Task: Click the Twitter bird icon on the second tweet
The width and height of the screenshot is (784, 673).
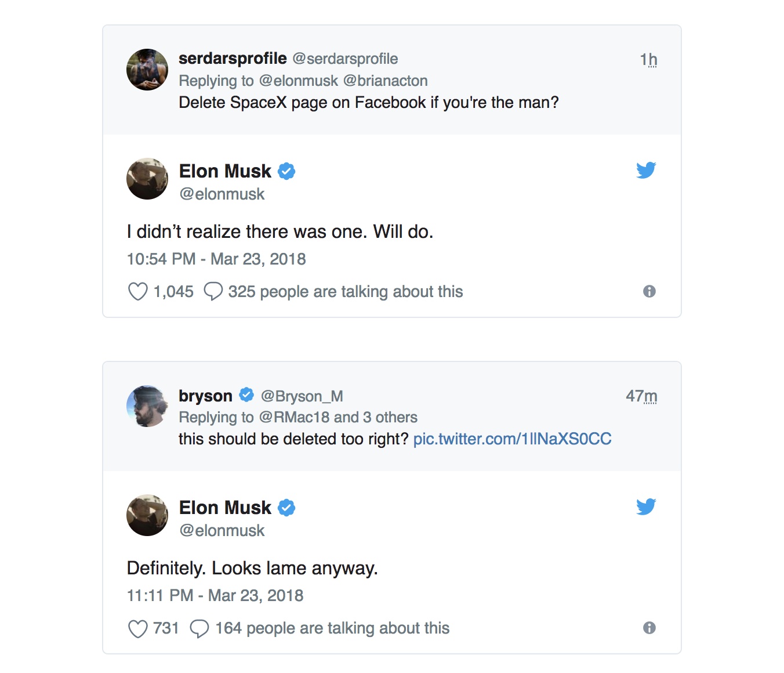Action: click(646, 506)
